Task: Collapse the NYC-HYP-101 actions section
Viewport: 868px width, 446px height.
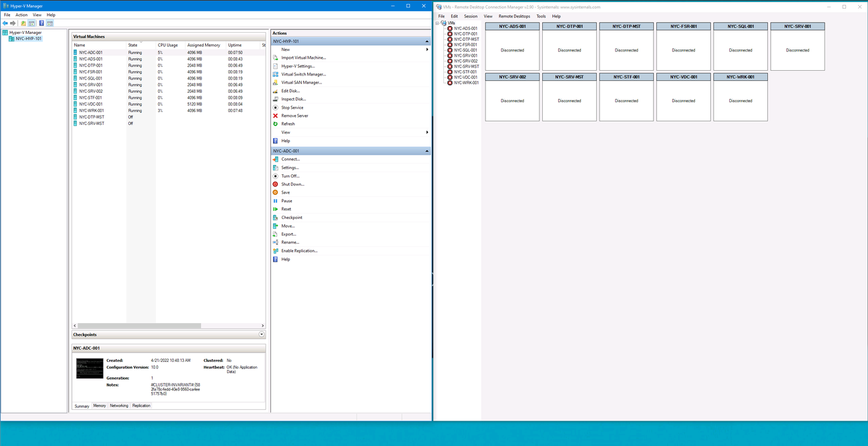Action: pos(427,41)
